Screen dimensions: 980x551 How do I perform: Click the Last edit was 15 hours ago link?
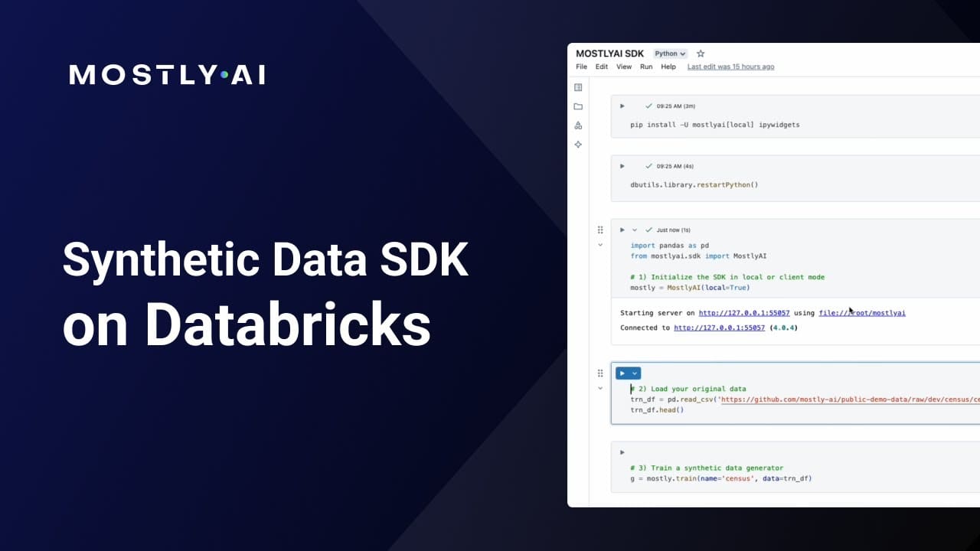coord(730,67)
